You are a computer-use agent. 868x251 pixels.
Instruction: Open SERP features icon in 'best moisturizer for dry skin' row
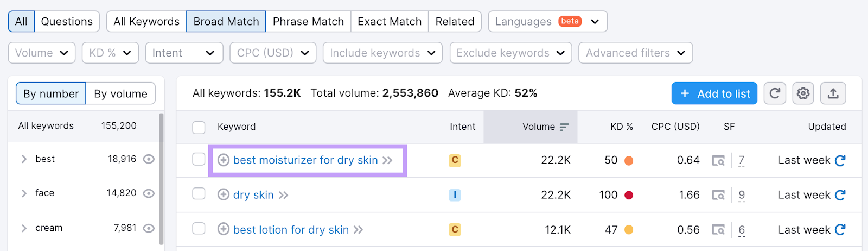pos(718,161)
